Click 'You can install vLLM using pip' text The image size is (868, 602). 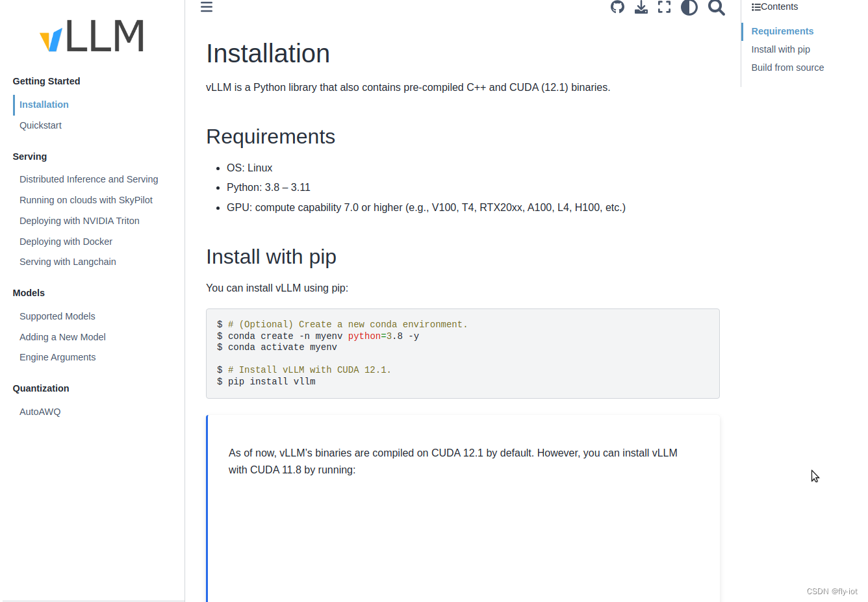click(x=277, y=288)
